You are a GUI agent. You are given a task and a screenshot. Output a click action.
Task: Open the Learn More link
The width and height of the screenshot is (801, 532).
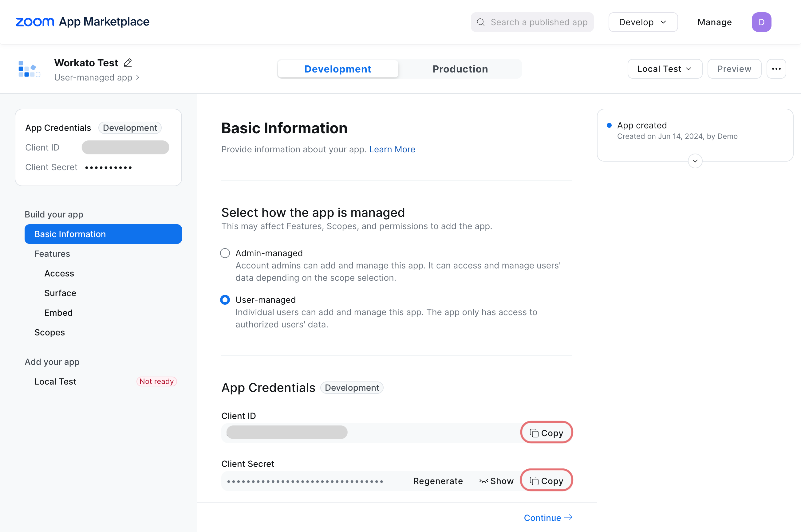tap(392, 149)
